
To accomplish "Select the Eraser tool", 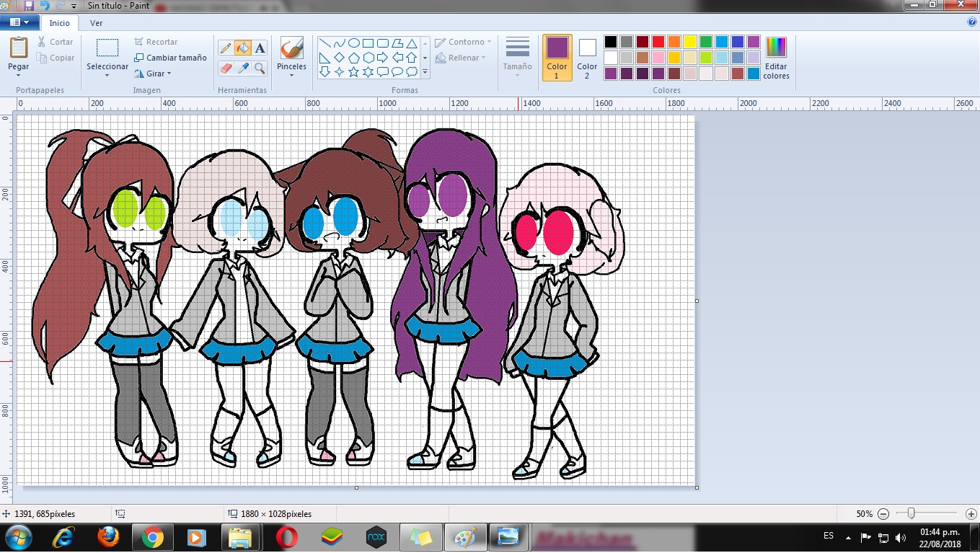I will pyautogui.click(x=226, y=68).
